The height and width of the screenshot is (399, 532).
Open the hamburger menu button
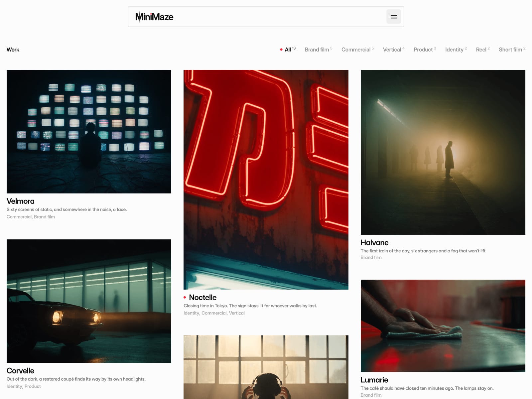[394, 17]
